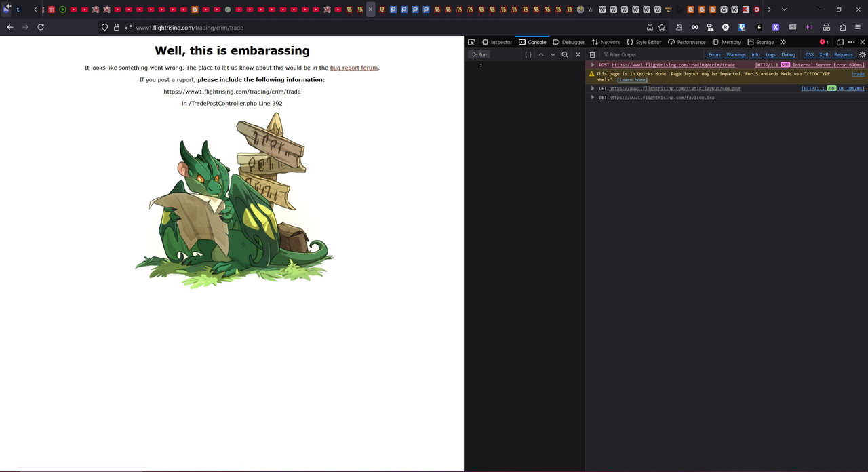Expand the GET favicon.ico request
868x472 pixels.
[592, 97]
